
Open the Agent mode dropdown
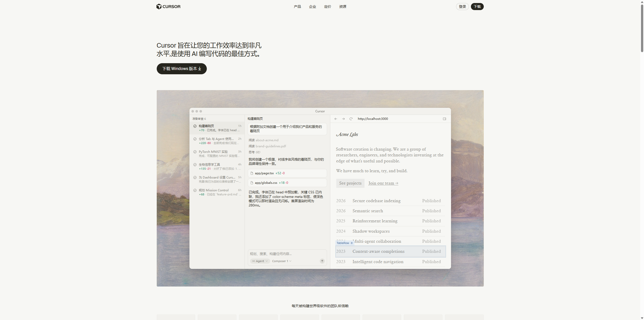click(260, 261)
